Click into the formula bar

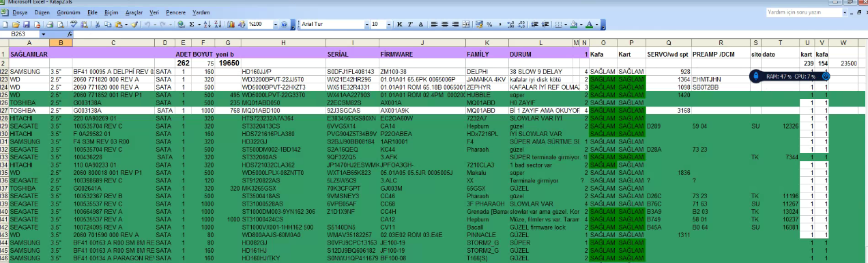click(471, 34)
